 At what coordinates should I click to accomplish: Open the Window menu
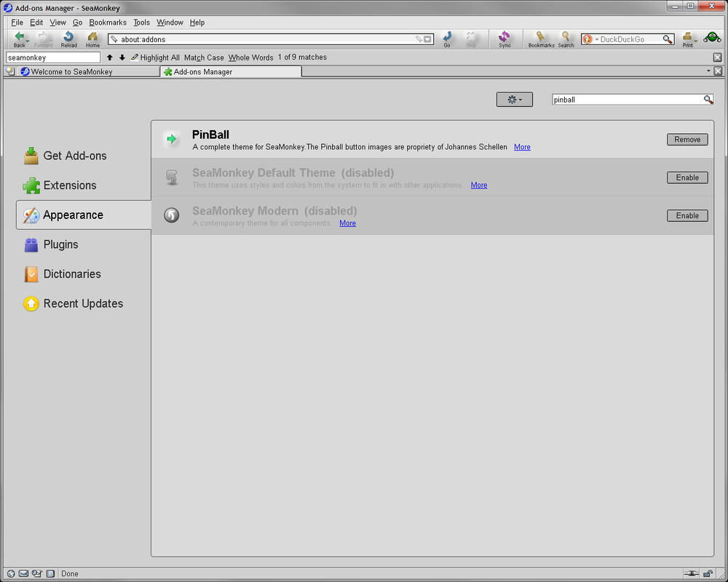point(170,23)
